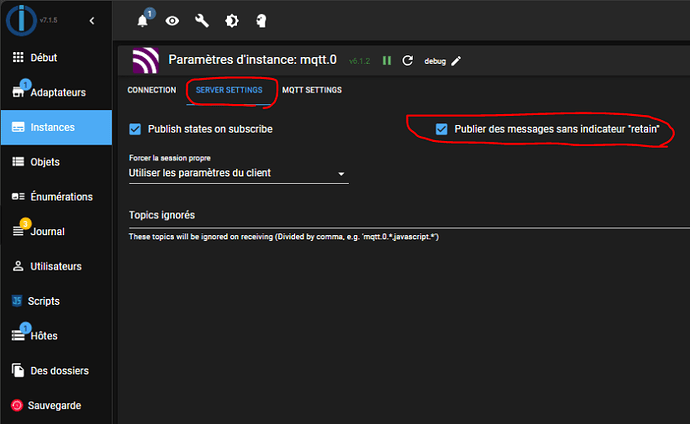Edit the debug log level pencil icon
Screen dimensions: 690x424
[457, 61]
